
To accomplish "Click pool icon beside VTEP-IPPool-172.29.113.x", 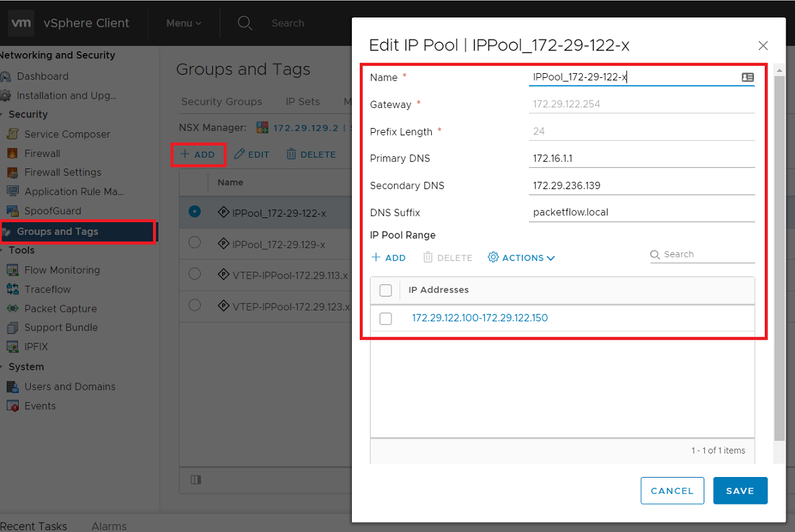I will pyautogui.click(x=224, y=274).
